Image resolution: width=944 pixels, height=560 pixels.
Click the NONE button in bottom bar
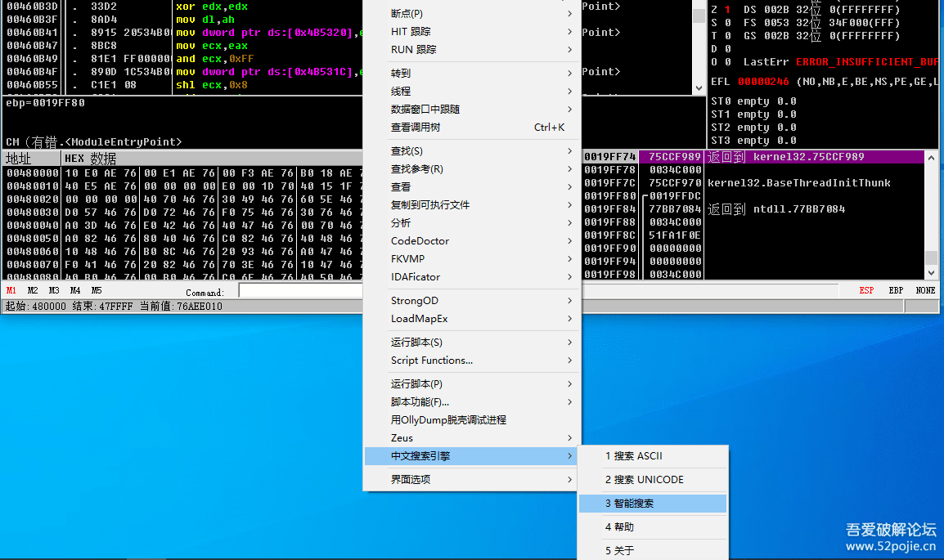pos(925,291)
